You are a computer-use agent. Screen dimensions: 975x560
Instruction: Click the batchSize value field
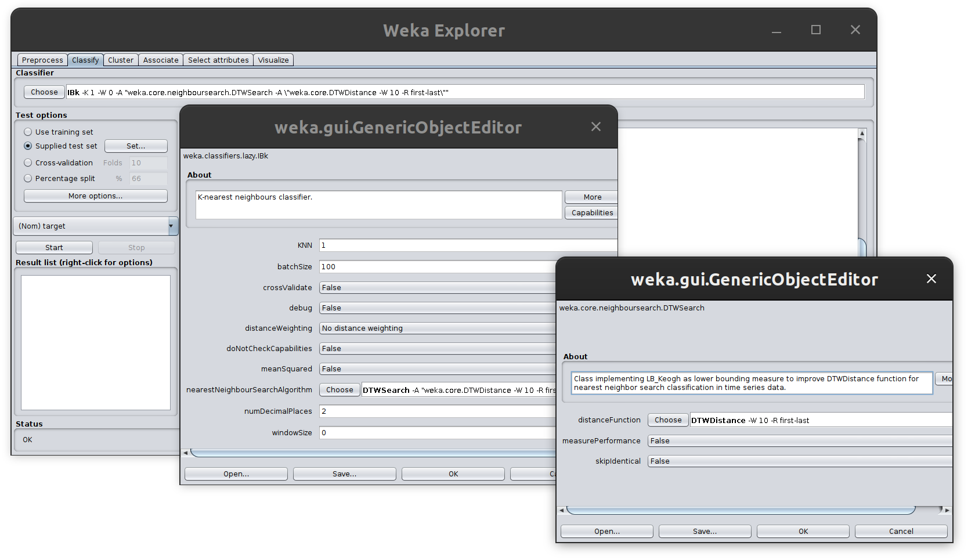coord(438,266)
